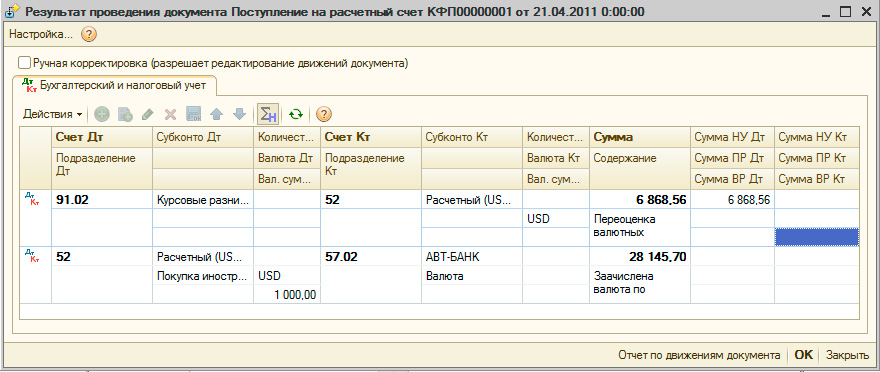Click the help icon next to Настройка

point(89,35)
